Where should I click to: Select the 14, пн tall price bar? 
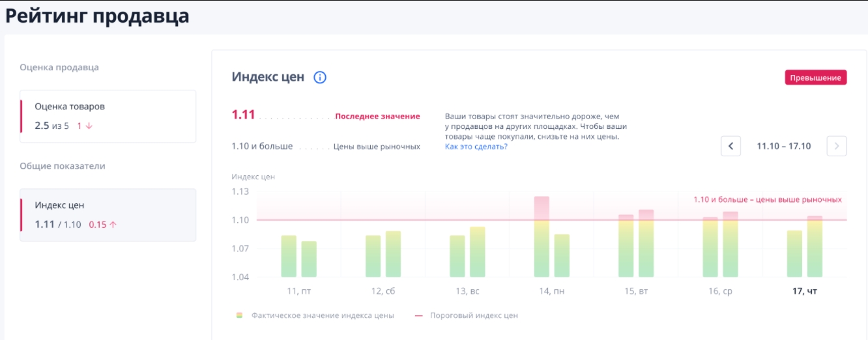542,236
